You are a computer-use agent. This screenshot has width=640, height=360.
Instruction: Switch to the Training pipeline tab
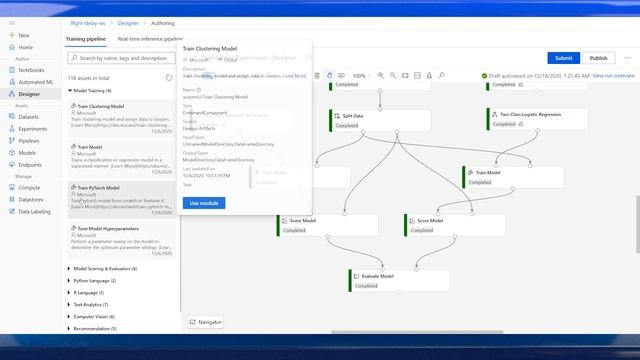(x=86, y=39)
